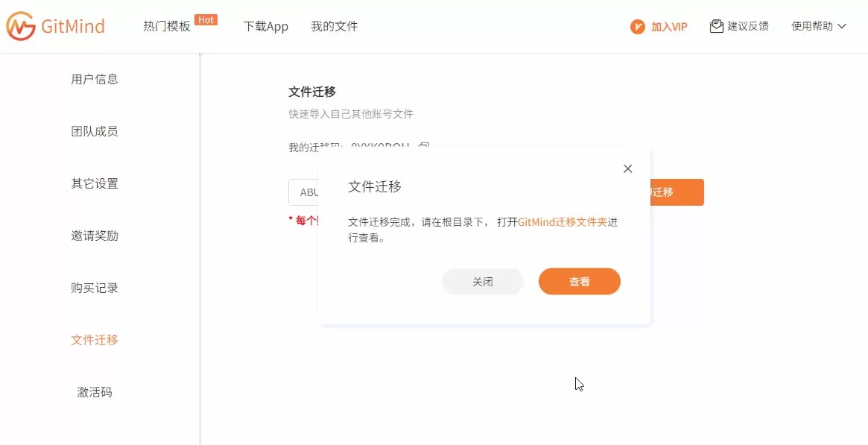Open the 热门模板 menu

pyautogui.click(x=167, y=27)
